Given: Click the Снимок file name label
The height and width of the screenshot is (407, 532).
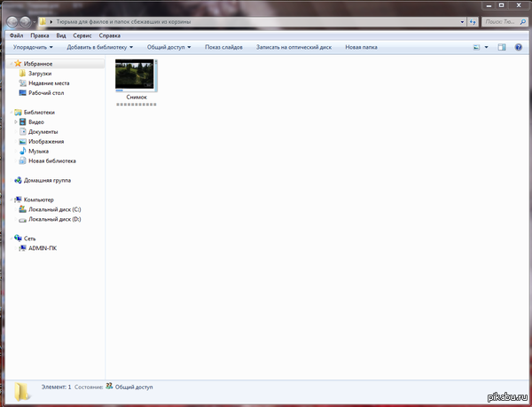Looking at the screenshot, I should tap(137, 97).
